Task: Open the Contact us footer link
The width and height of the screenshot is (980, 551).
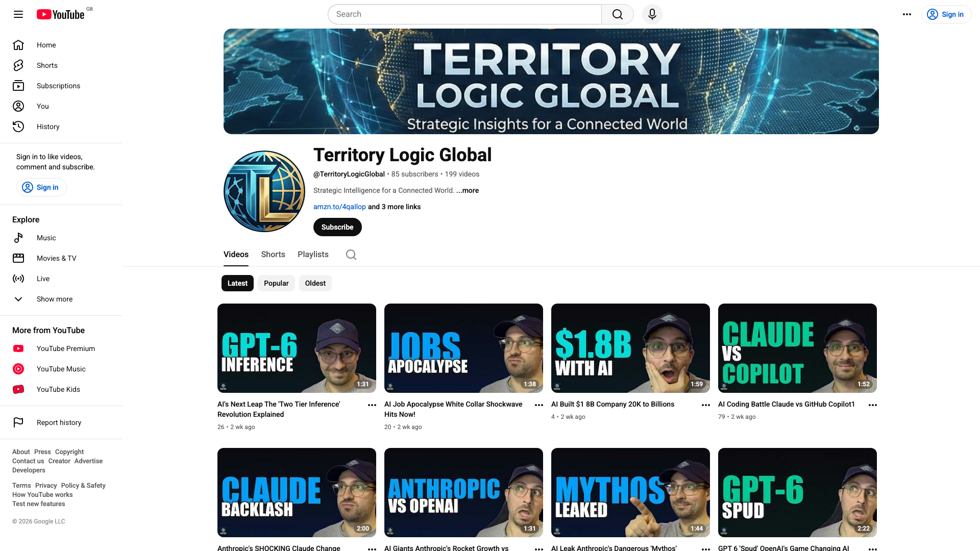Action: 28,461
